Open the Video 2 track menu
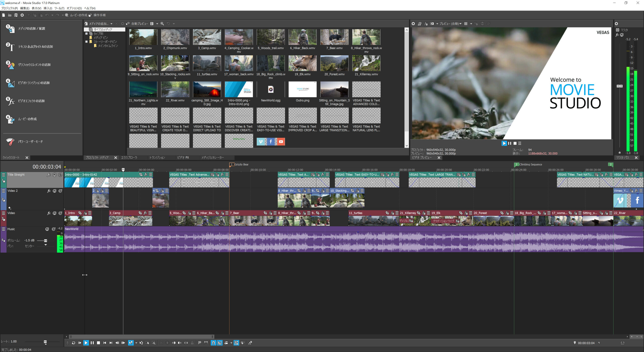The width and height of the screenshot is (644, 352). 3,191
